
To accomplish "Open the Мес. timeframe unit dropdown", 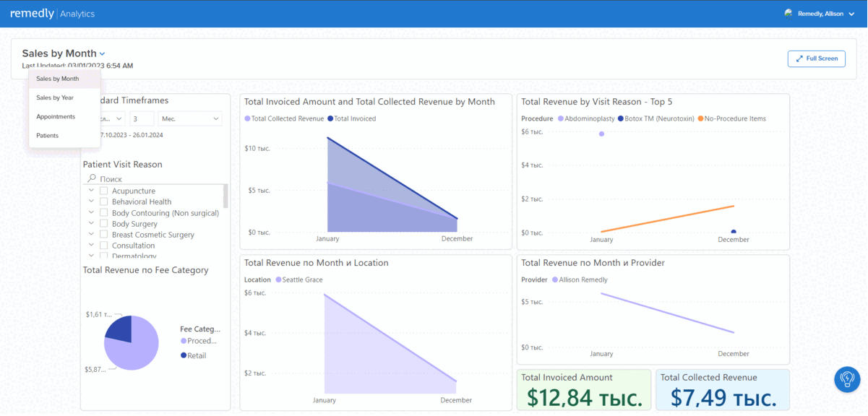I will click(x=190, y=118).
